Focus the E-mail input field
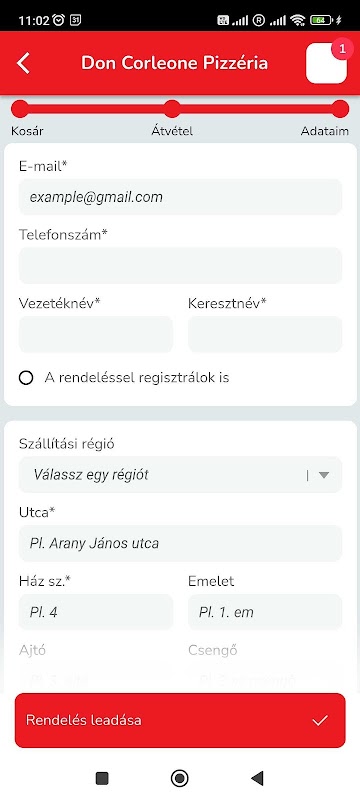Screen dimensions: 360x800 (181, 197)
